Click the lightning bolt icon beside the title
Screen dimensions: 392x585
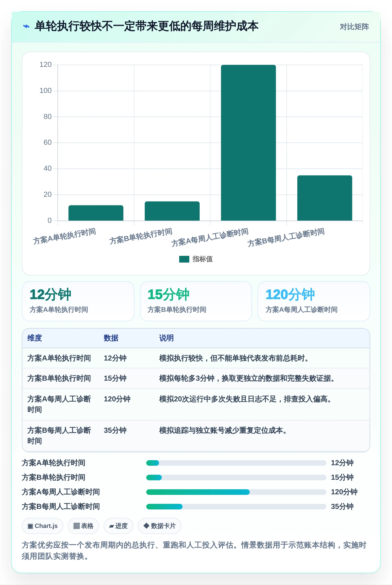[x=26, y=27]
